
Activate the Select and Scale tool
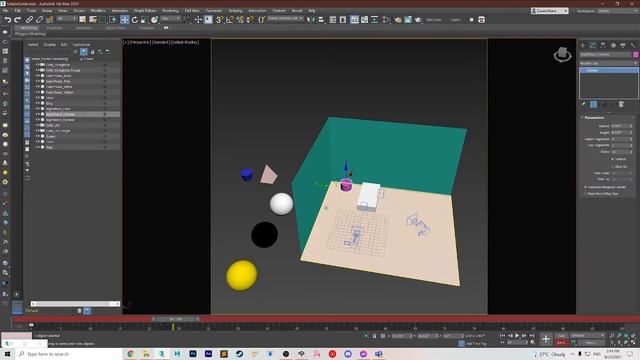coord(144,20)
